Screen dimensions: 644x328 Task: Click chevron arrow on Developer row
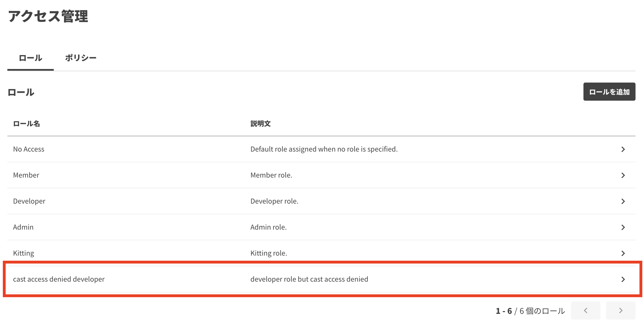point(623,201)
